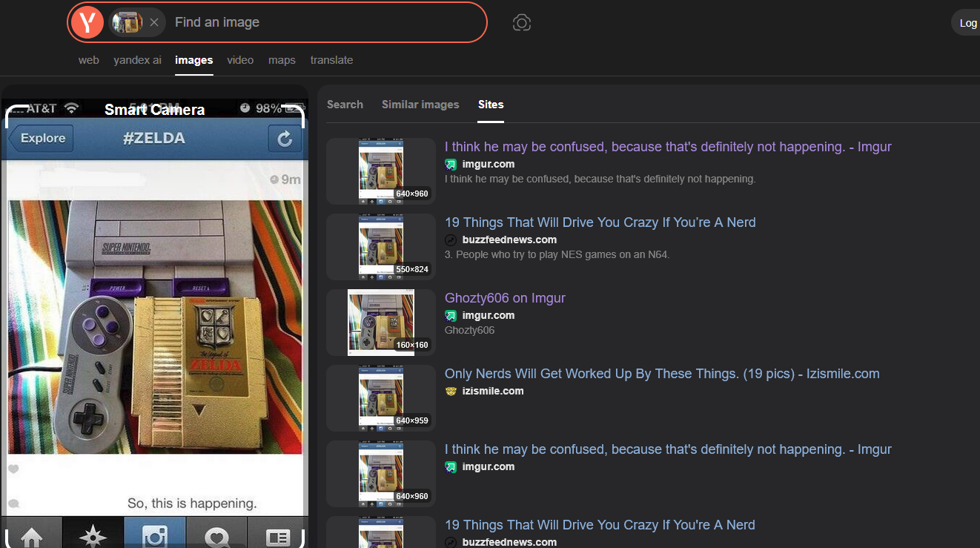
Task: Click the Log in button
Action: point(967,23)
